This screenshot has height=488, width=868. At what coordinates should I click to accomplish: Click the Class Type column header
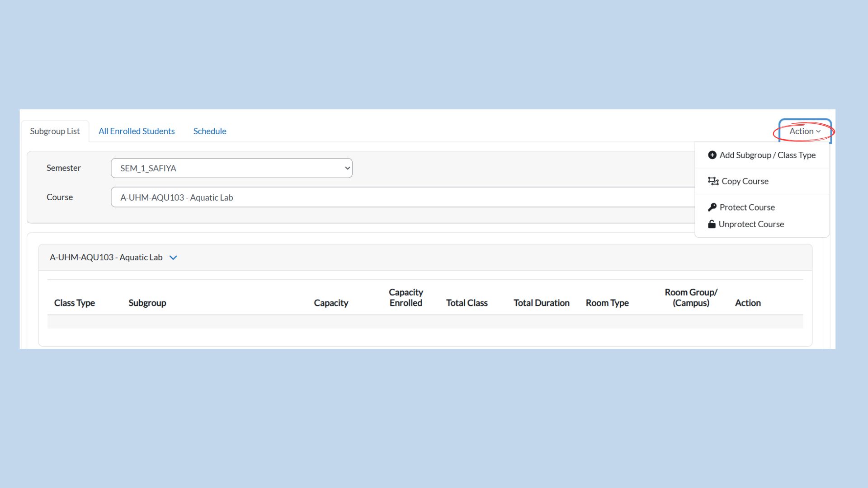coord(75,303)
